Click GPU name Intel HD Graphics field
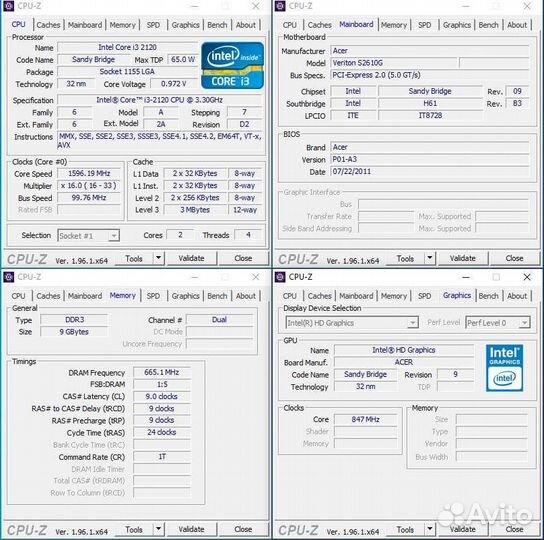Screen dimensions: 544x540 click(x=404, y=350)
